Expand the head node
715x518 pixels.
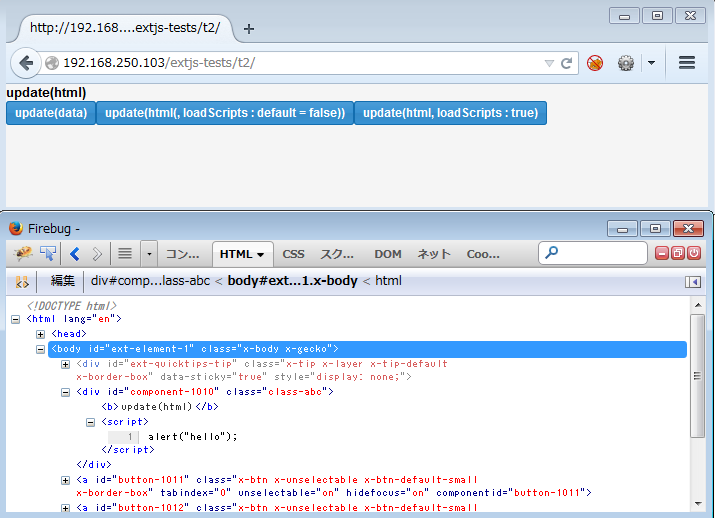tap(41, 334)
